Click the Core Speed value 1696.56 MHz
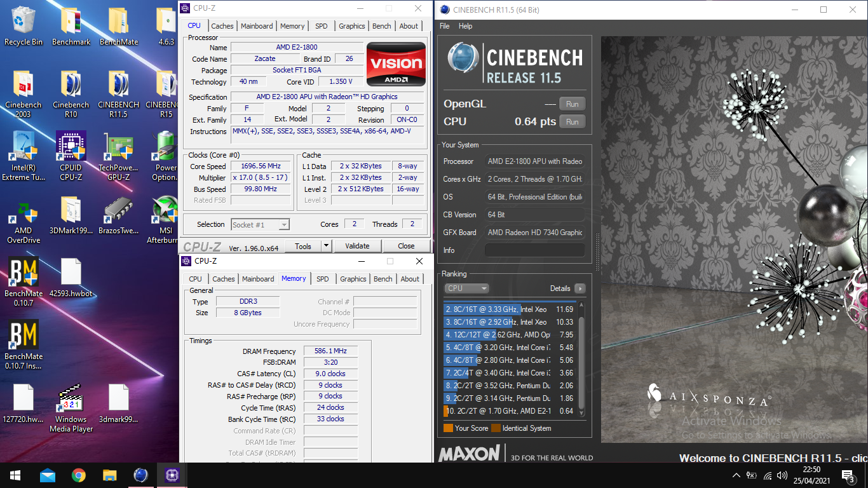Screen dimensions: 868x488 (x=261, y=166)
